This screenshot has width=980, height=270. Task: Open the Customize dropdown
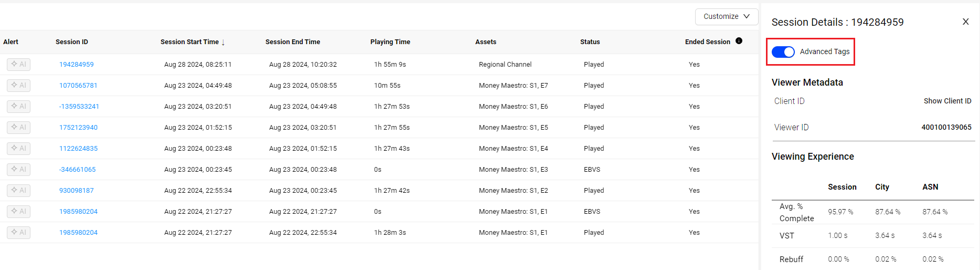point(726,16)
